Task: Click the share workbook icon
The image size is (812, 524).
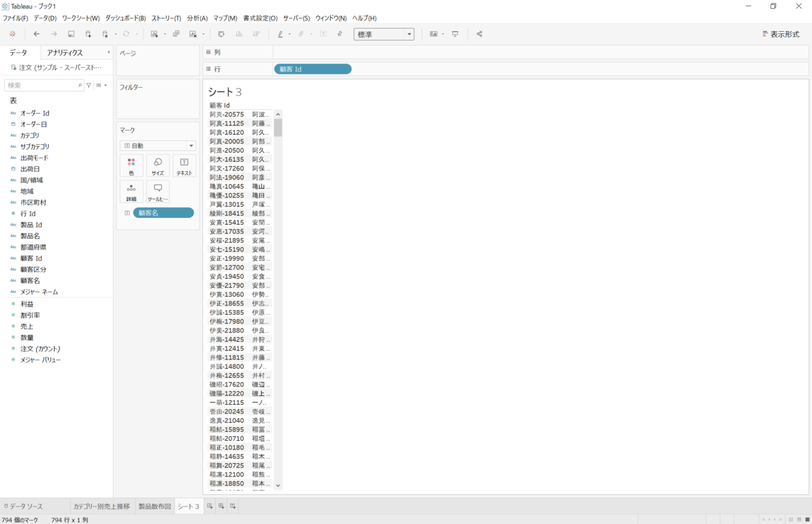Action: [480, 34]
